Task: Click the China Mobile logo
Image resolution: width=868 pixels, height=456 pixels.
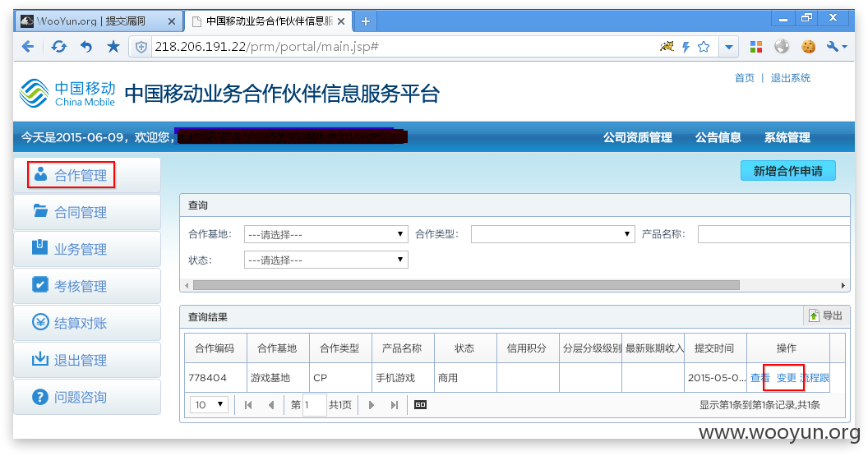Action: pos(67,93)
